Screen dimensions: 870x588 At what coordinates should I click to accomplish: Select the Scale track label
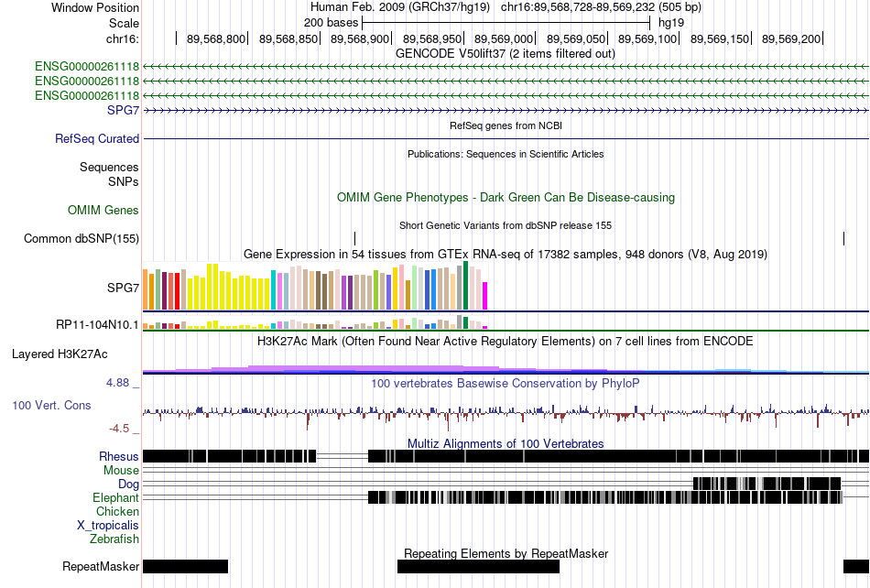coord(124,23)
